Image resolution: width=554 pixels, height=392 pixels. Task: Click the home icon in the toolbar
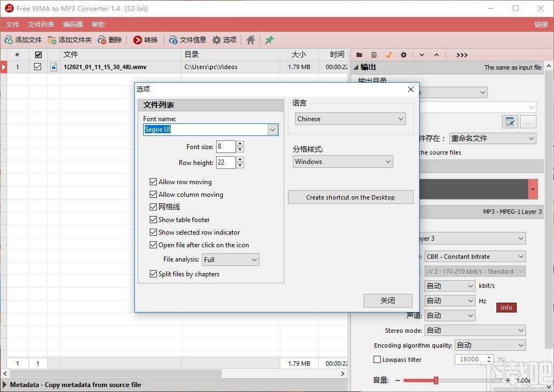pos(251,40)
